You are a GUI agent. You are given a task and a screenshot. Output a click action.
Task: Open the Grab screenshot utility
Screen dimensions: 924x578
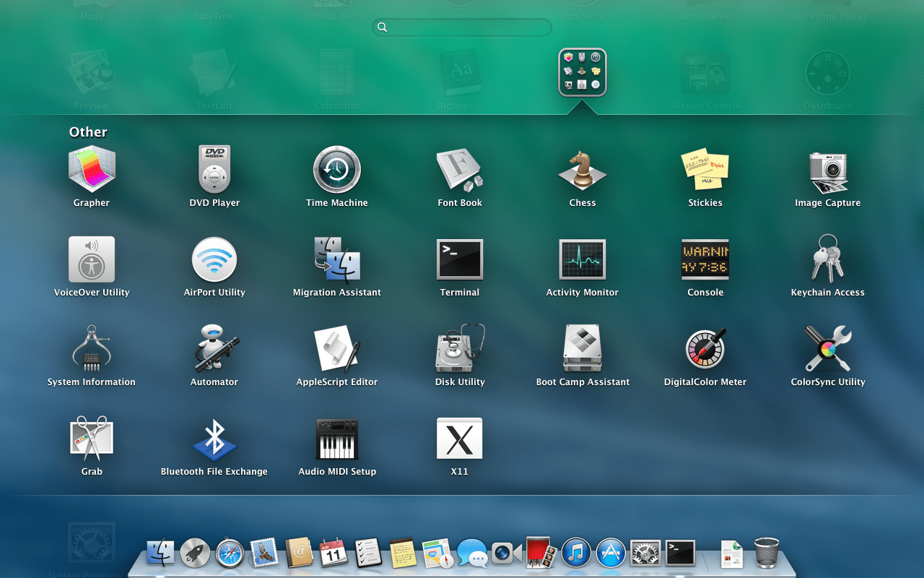[x=92, y=439]
